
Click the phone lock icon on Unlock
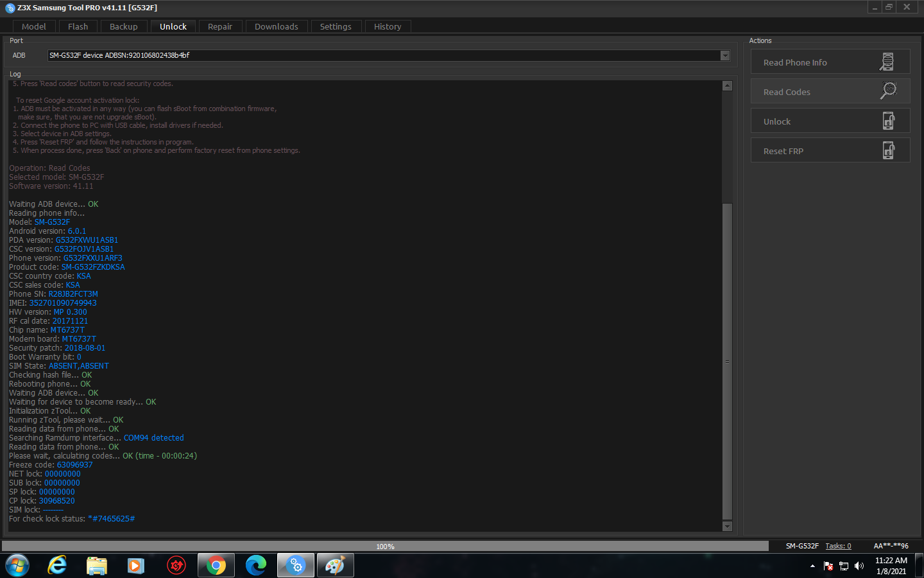(x=888, y=121)
